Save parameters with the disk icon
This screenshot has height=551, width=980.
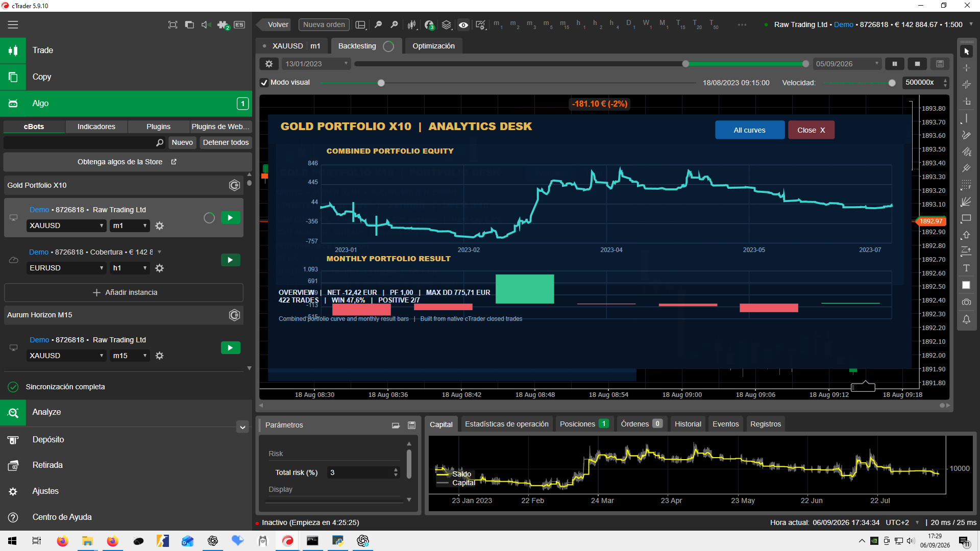coord(411,425)
